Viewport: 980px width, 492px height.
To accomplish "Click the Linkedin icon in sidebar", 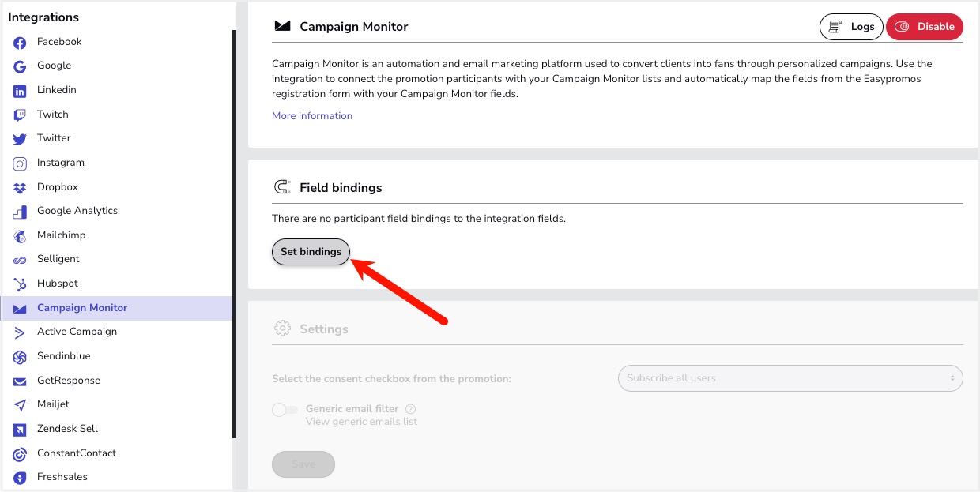I will point(20,91).
